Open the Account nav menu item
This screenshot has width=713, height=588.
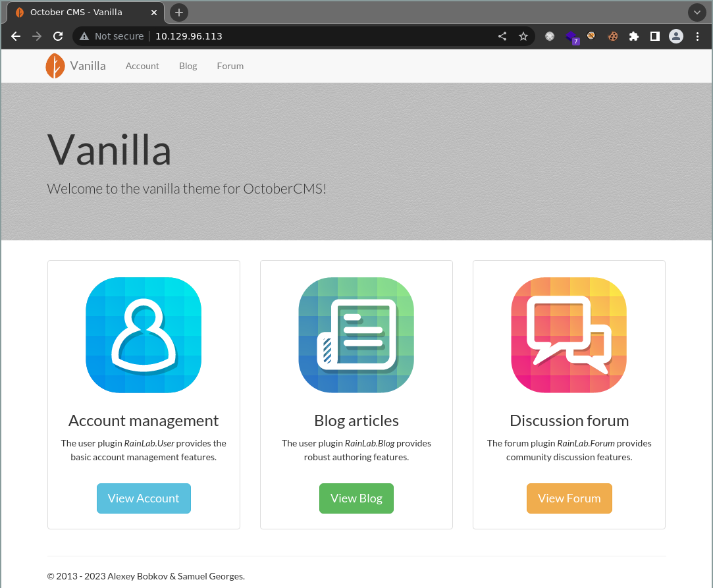click(142, 66)
